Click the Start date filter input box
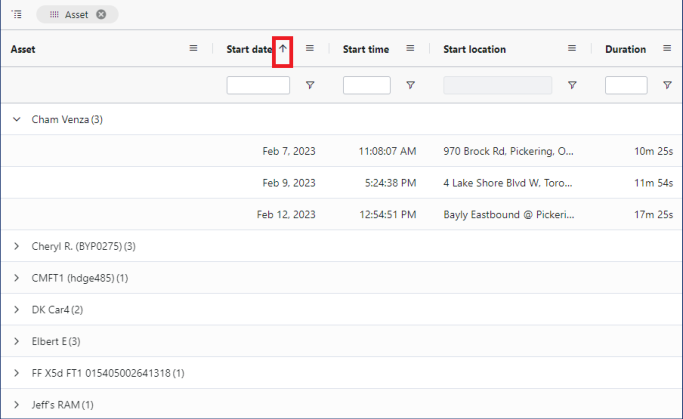 point(258,86)
